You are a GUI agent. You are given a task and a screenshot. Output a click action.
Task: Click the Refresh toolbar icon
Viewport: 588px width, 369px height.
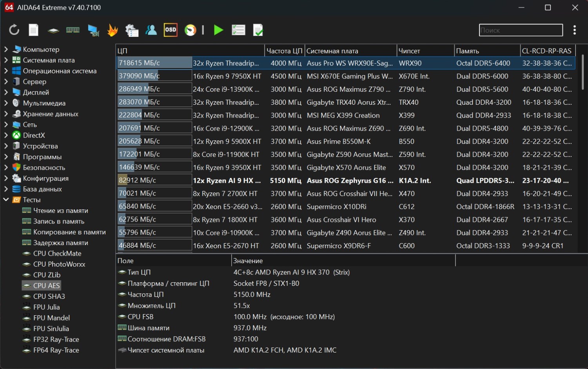(14, 30)
